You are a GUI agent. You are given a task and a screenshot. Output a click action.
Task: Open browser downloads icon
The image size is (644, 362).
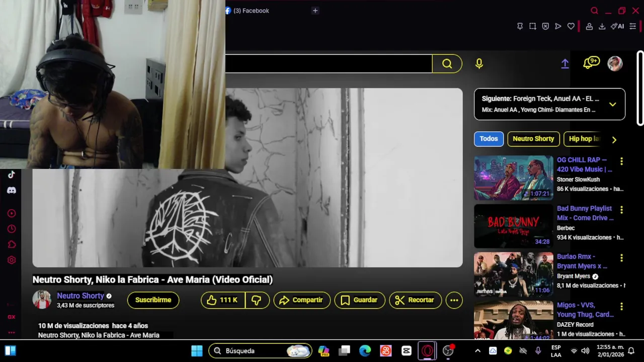coord(602,26)
